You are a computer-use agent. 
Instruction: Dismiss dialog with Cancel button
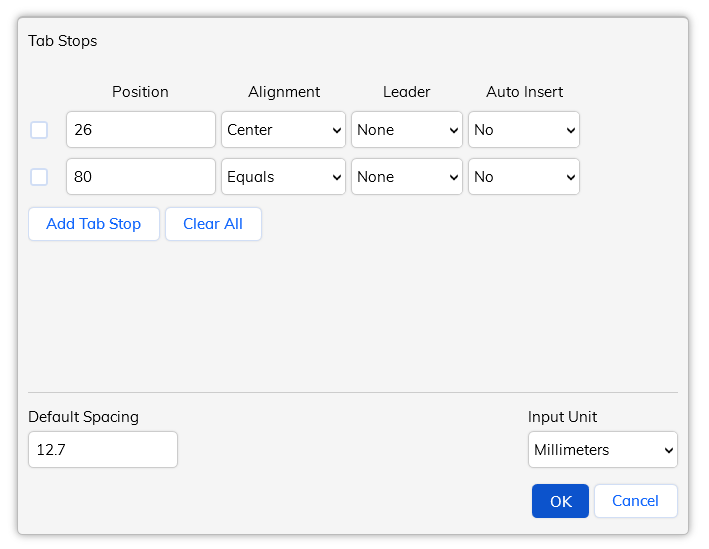(635, 501)
